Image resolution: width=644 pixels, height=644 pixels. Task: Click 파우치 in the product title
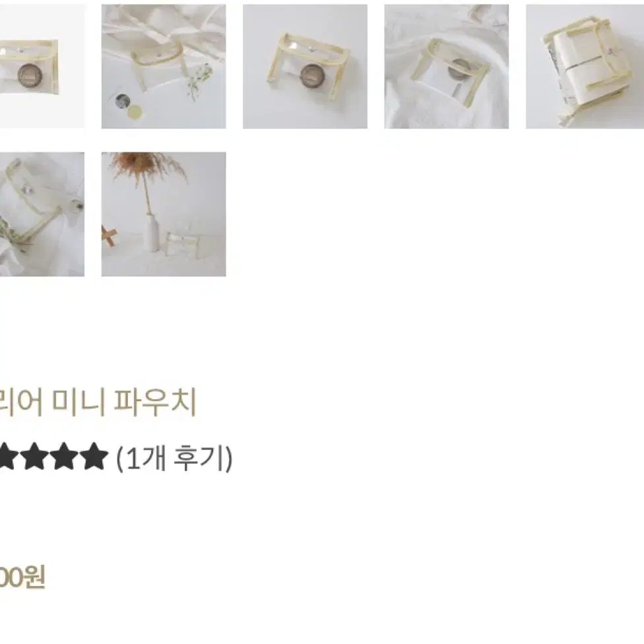(155, 402)
